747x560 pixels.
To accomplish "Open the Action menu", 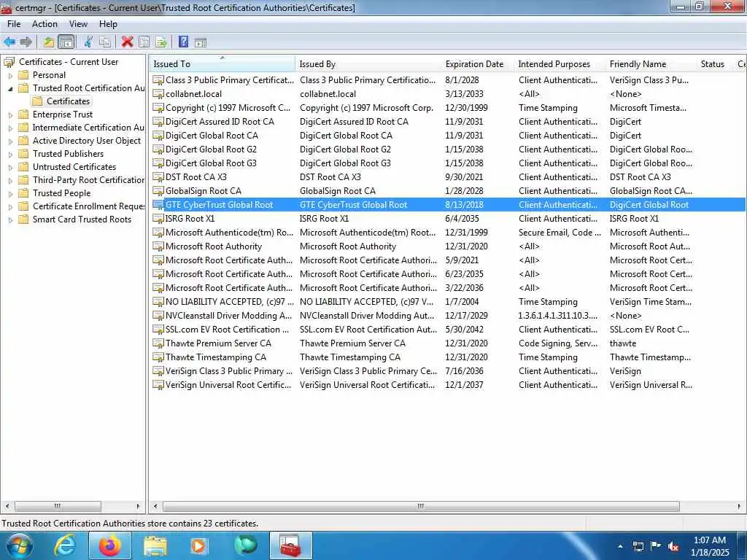I will tap(44, 24).
